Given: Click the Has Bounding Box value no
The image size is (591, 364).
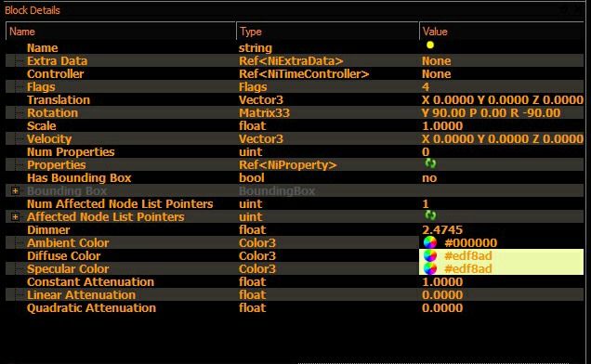Looking at the screenshot, I should (429, 178).
